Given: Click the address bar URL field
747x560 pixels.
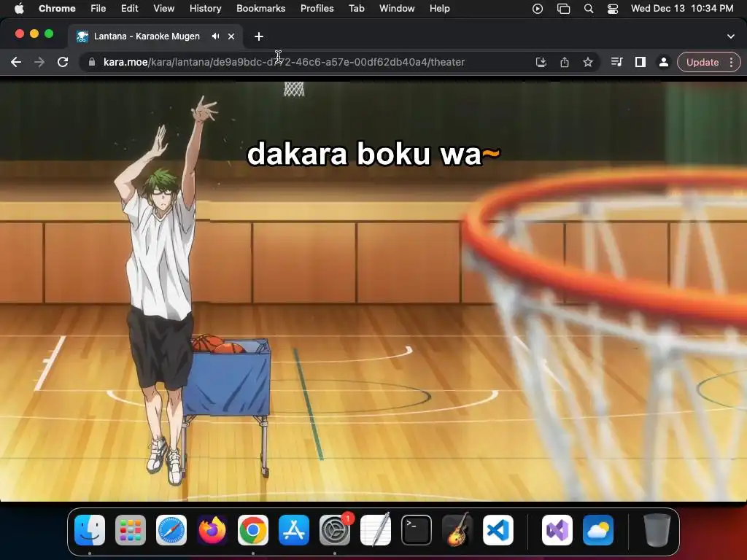Looking at the screenshot, I should click(x=284, y=62).
